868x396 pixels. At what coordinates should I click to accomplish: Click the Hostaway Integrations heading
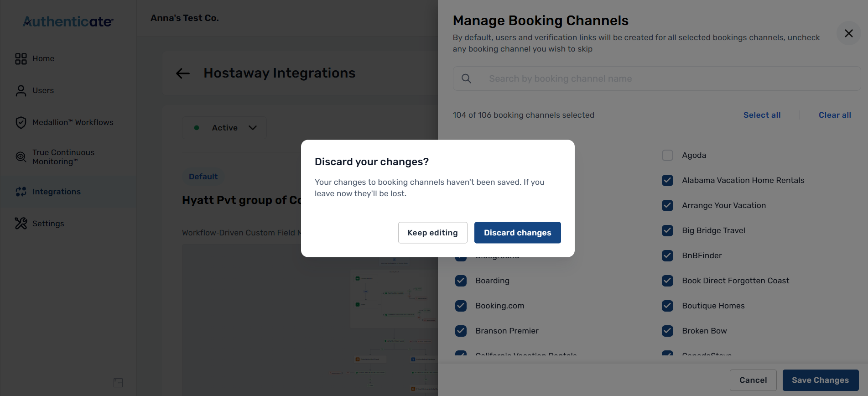(279, 73)
